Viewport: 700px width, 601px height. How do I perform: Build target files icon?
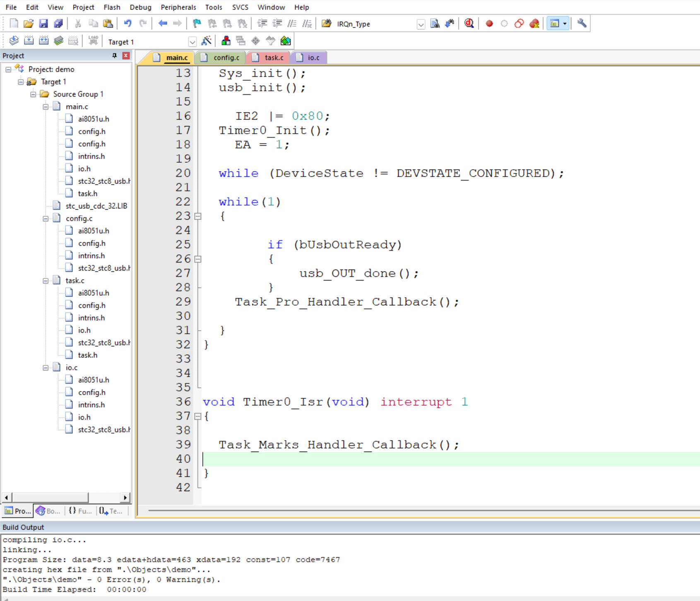click(x=29, y=41)
